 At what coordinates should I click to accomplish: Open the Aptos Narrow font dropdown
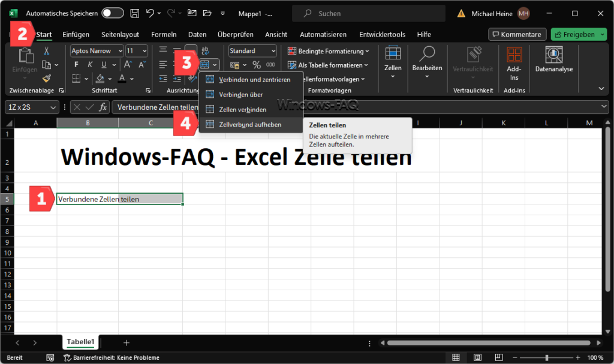click(x=121, y=51)
